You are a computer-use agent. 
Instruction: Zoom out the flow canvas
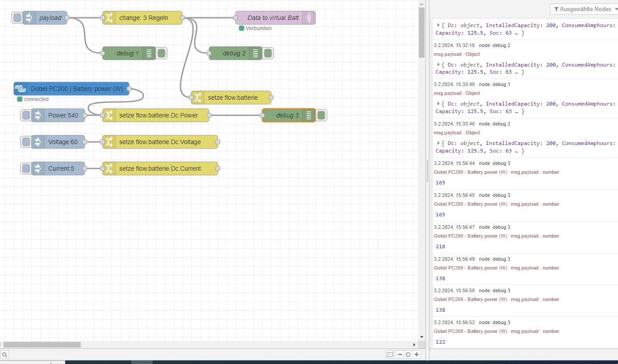(400, 355)
